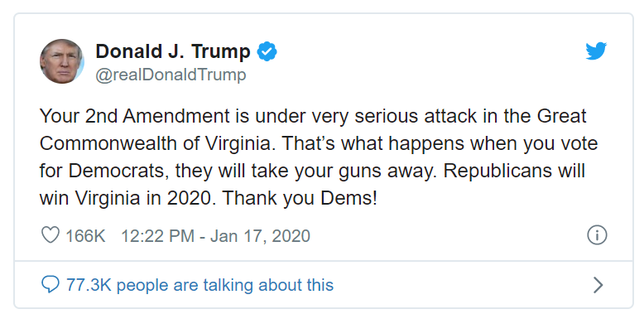Open the @realDonaldTrump handle link

click(171, 75)
